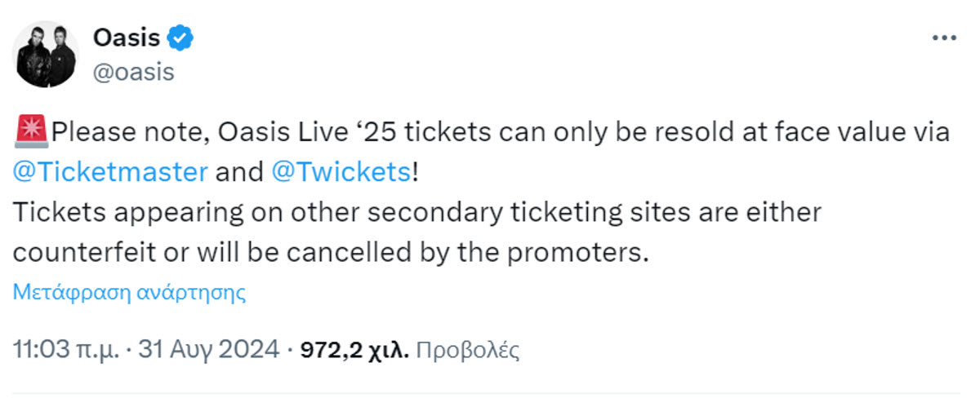
Task: Click the 31 Αυγ 2024 date
Action: pos(209,350)
